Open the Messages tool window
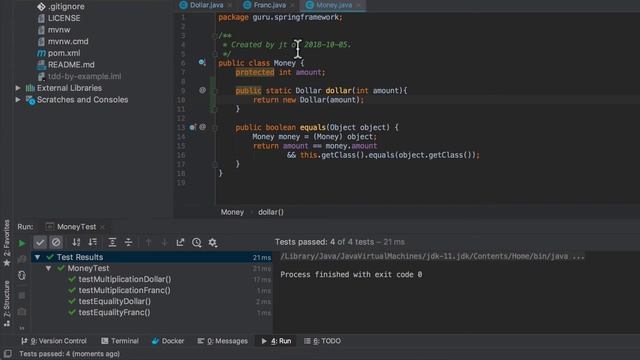640x360 pixels. click(x=222, y=341)
